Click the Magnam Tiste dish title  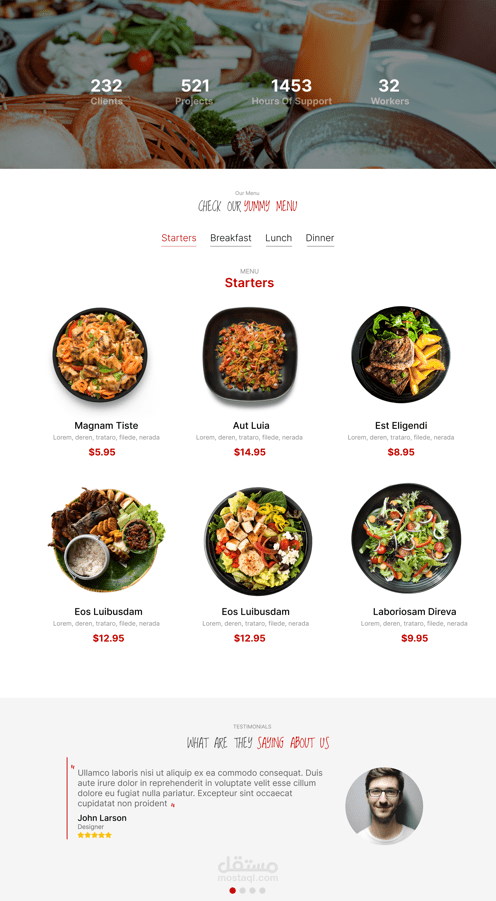tap(106, 426)
